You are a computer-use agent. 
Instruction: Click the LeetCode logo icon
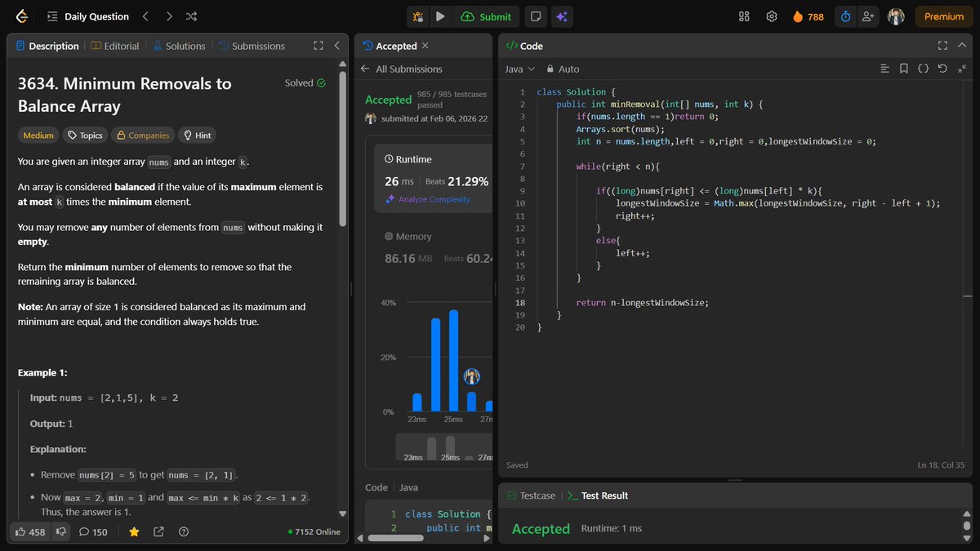point(21,16)
